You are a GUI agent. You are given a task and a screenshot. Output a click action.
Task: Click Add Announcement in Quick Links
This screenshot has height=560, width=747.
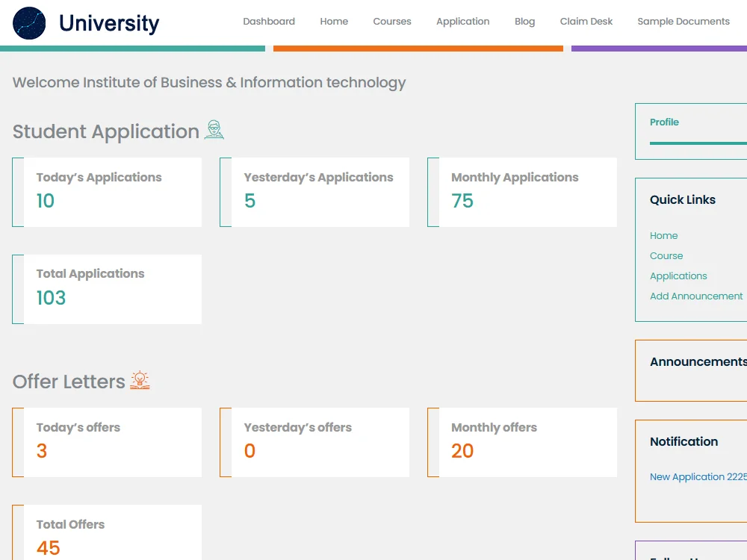point(695,296)
